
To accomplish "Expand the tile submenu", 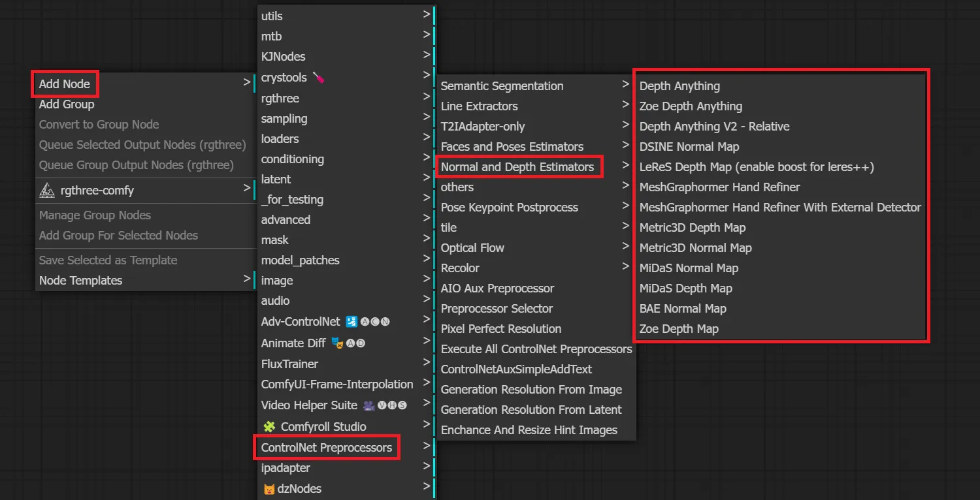I will click(x=536, y=227).
